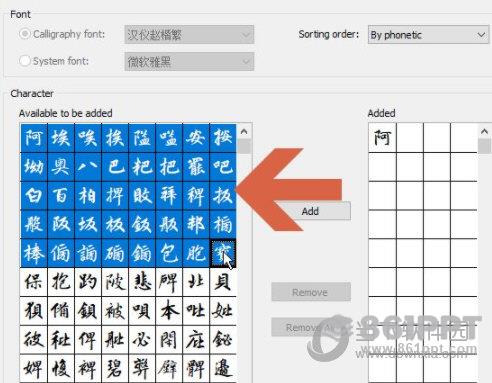Screen dimensions: 492x383
Task: Pick the 保 character in the unselected rows
Action: (34, 282)
